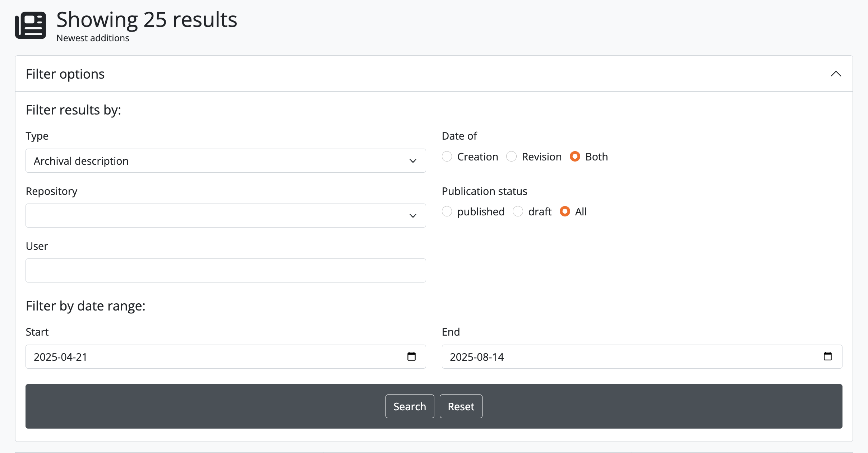Click the Type dropdown arrow chevron
This screenshot has height=453, width=868.
(x=413, y=161)
